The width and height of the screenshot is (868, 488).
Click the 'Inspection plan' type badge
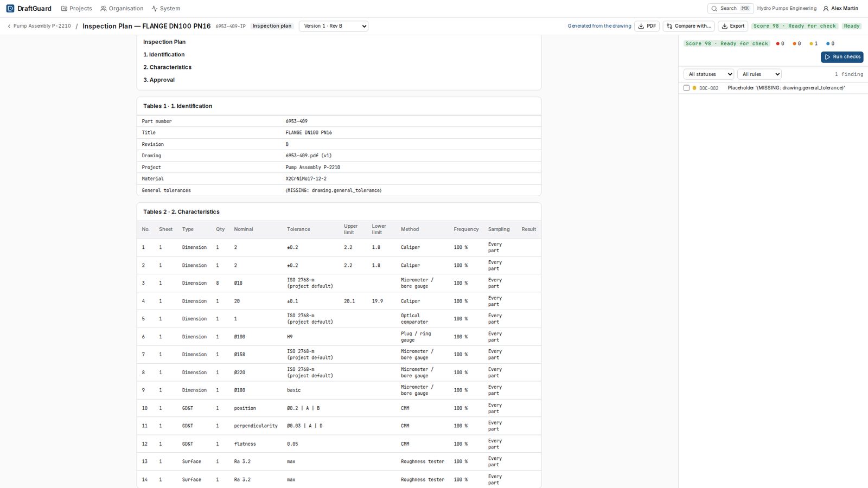[272, 26]
